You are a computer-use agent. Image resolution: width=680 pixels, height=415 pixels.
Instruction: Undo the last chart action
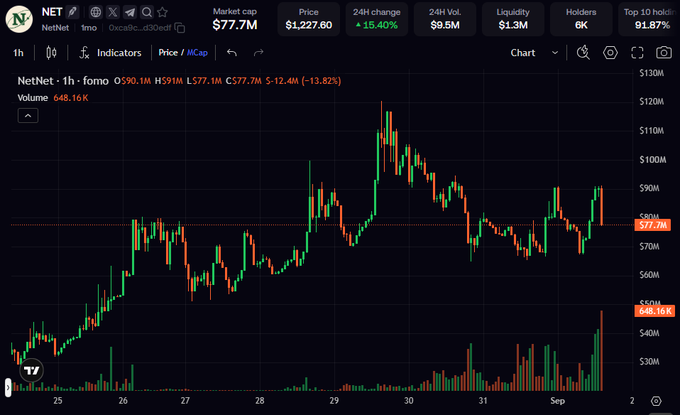232,53
